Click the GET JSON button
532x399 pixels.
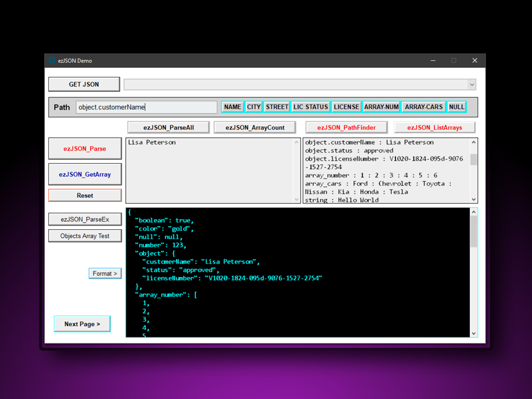point(84,85)
